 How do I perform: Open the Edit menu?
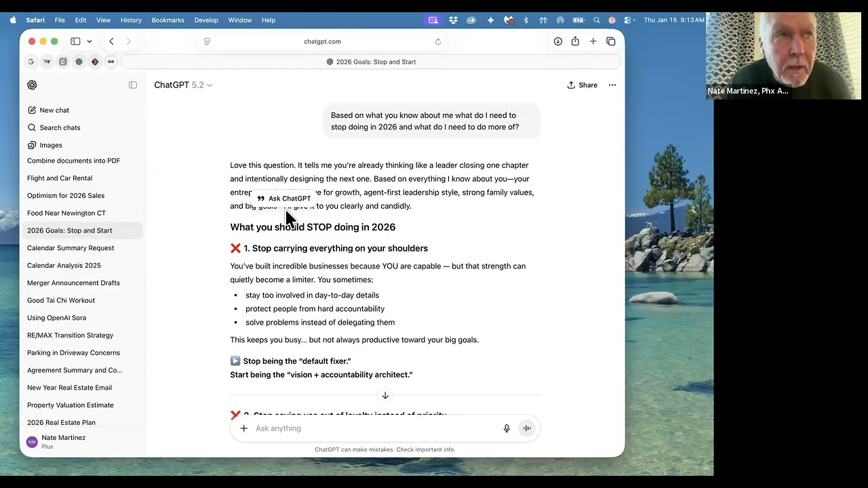pos(81,20)
